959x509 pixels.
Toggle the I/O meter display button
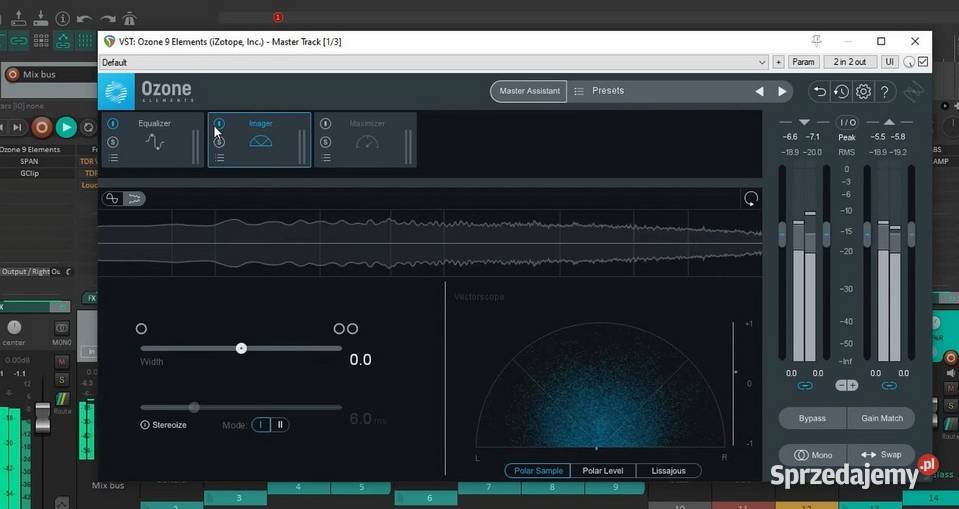[x=847, y=122]
